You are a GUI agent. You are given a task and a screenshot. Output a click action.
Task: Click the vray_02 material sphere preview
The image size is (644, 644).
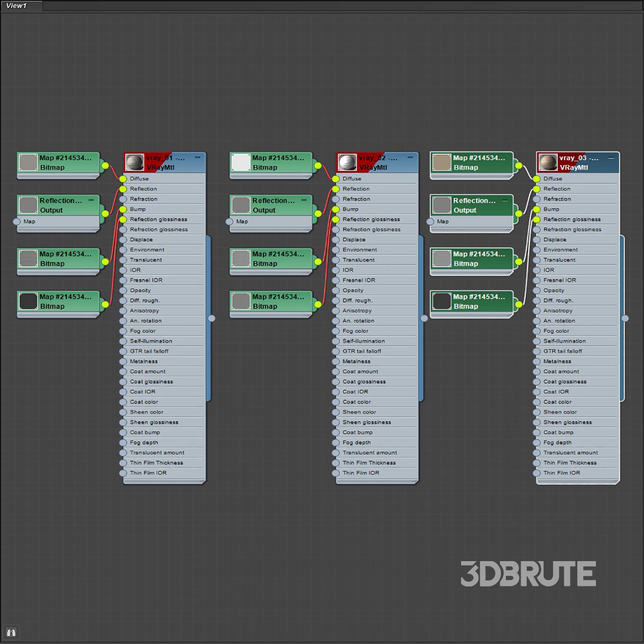click(x=347, y=163)
